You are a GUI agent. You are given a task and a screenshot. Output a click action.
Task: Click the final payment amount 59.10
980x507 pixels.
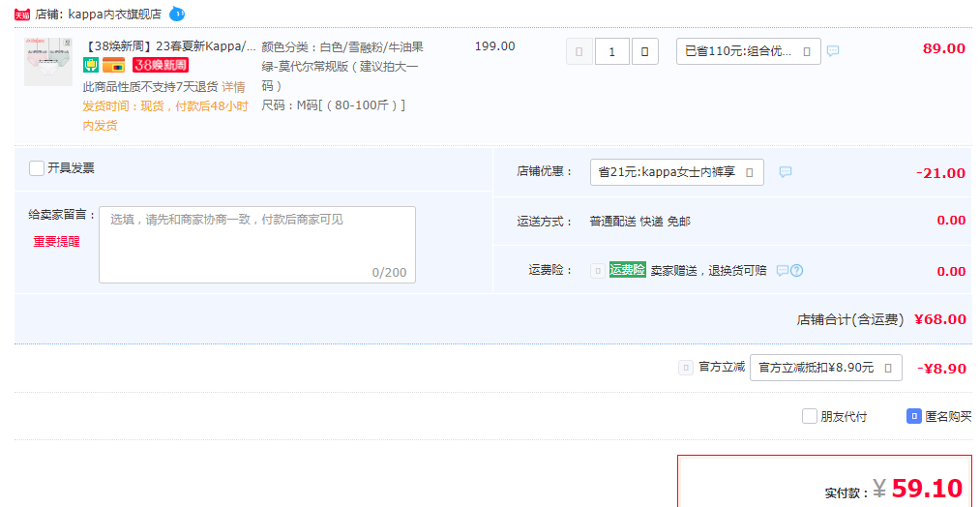pos(927,489)
